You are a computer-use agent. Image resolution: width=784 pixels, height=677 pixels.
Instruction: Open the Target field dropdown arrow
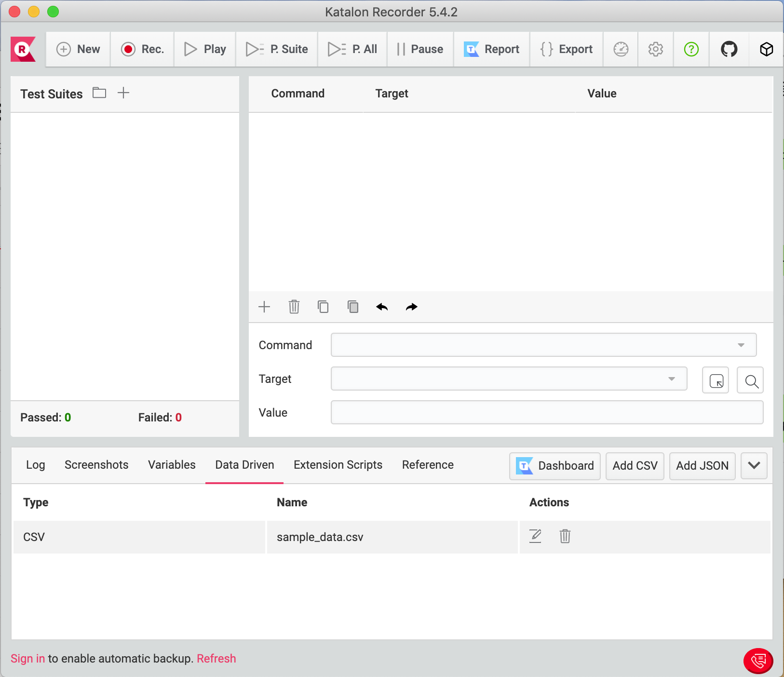click(672, 379)
